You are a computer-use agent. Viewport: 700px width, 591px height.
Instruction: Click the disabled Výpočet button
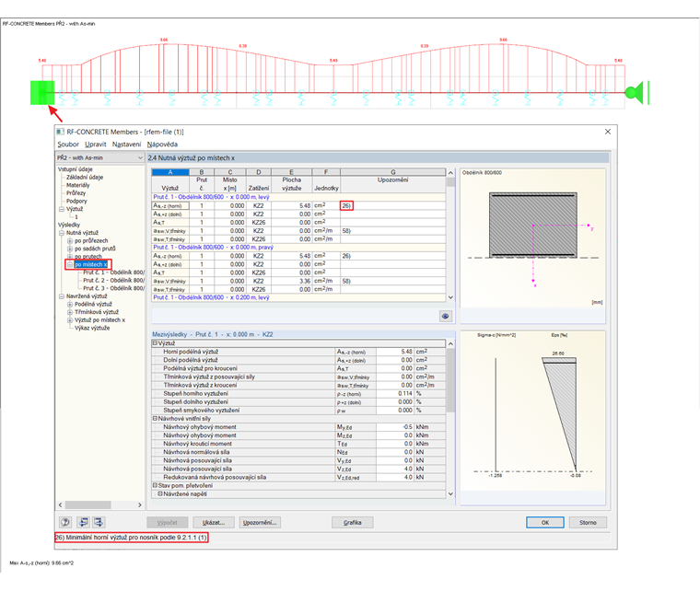pos(167,522)
